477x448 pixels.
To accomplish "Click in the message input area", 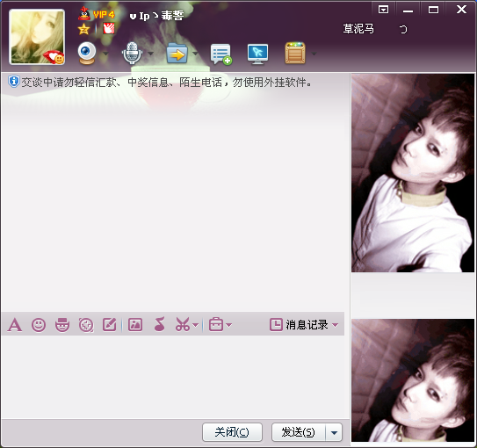I will pyautogui.click(x=173, y=377).
